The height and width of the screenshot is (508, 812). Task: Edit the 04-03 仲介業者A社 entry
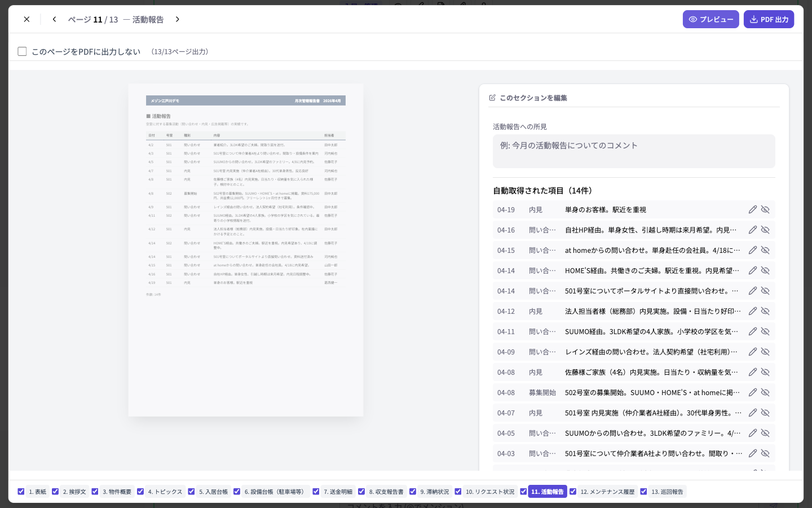click(x=753, y=453)
